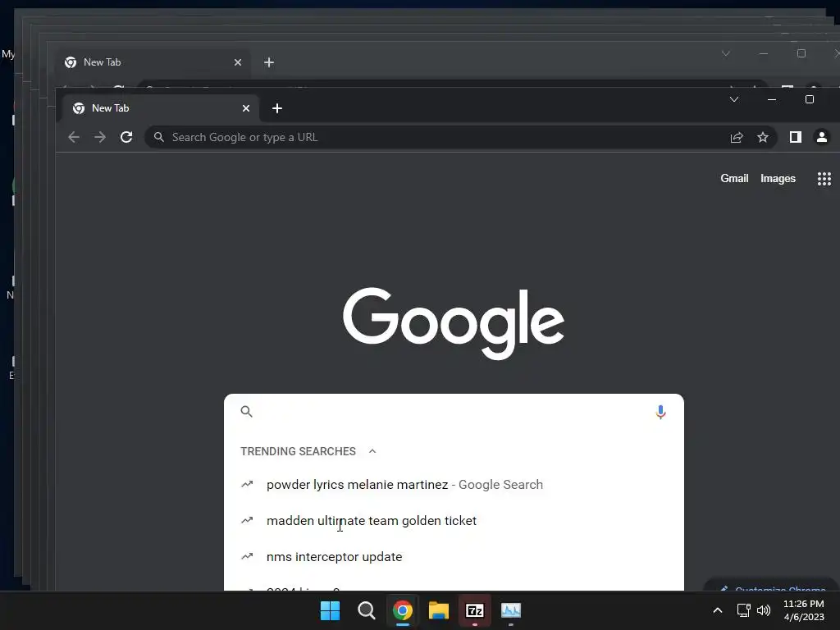Open network status in system tray
The height and width of the screenshot is (630, 840).
click(743, 610)
